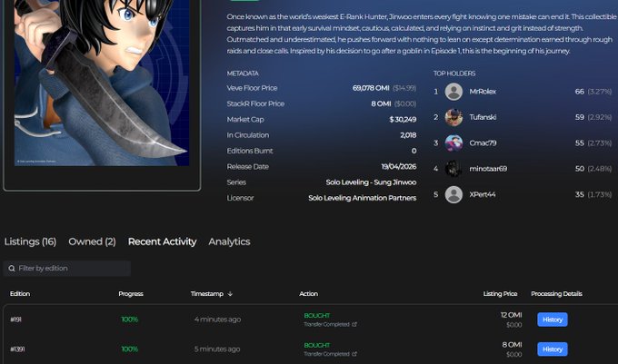Click History button for edition #1391
618x364 pixels.
tap(553, 349)
